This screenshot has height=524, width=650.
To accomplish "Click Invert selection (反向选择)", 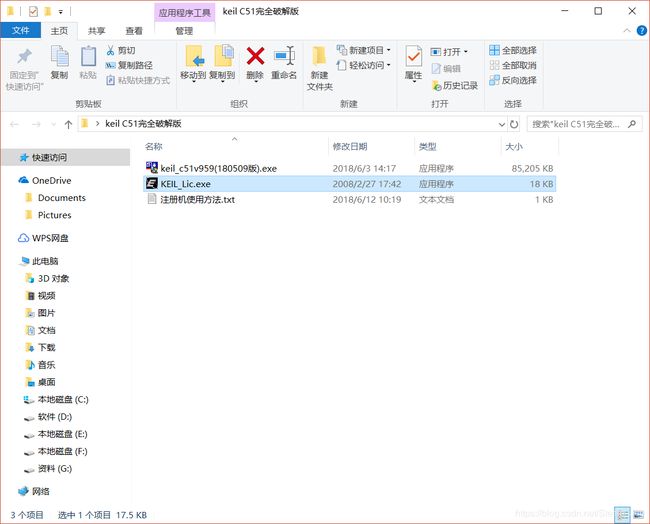I will tap(513, 80).
